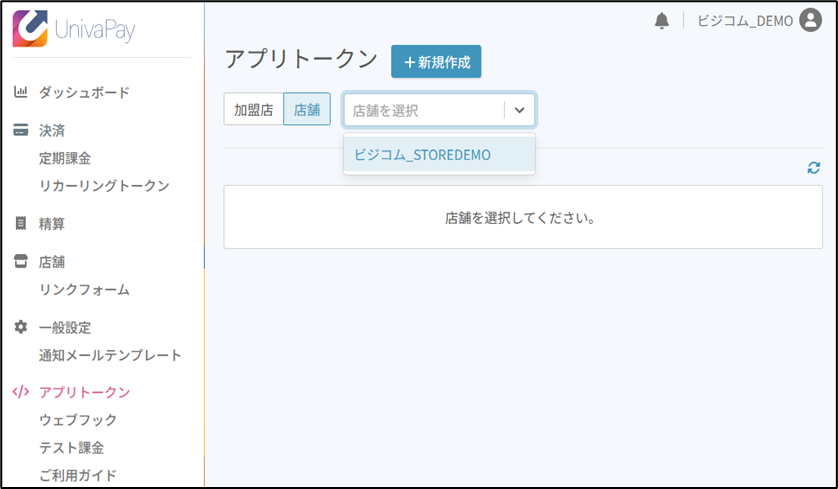Click the receipt icon beside 精算
Screen dimensions: 838x489
20,223
